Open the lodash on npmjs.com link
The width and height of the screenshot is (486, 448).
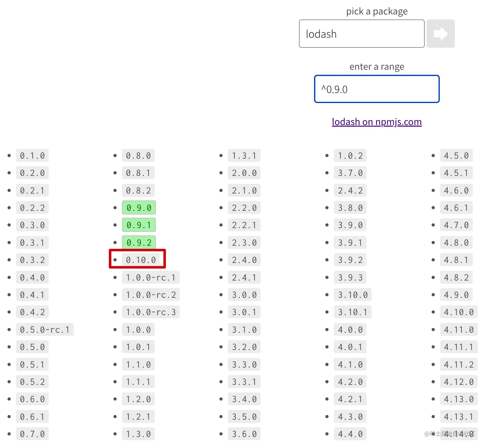[377, 122]
